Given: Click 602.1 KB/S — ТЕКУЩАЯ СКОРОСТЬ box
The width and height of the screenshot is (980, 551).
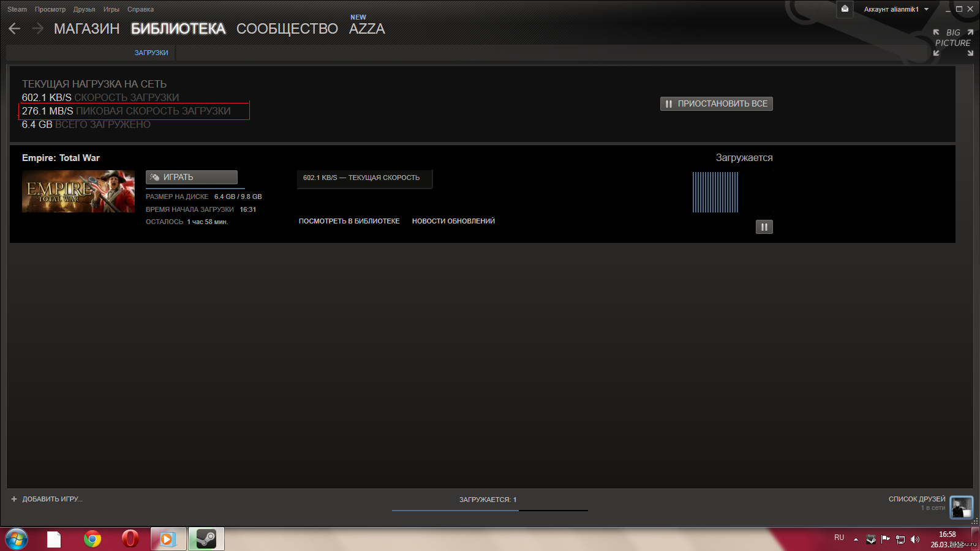Looking at the screenshot, I should pyautogui.click(x=365, y=179).
